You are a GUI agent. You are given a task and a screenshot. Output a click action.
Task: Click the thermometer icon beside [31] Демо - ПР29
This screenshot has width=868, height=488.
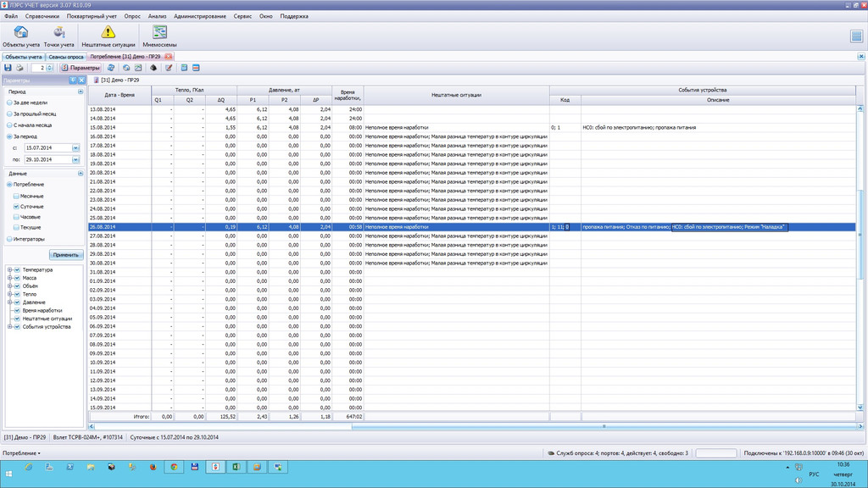tap(97, 80)
